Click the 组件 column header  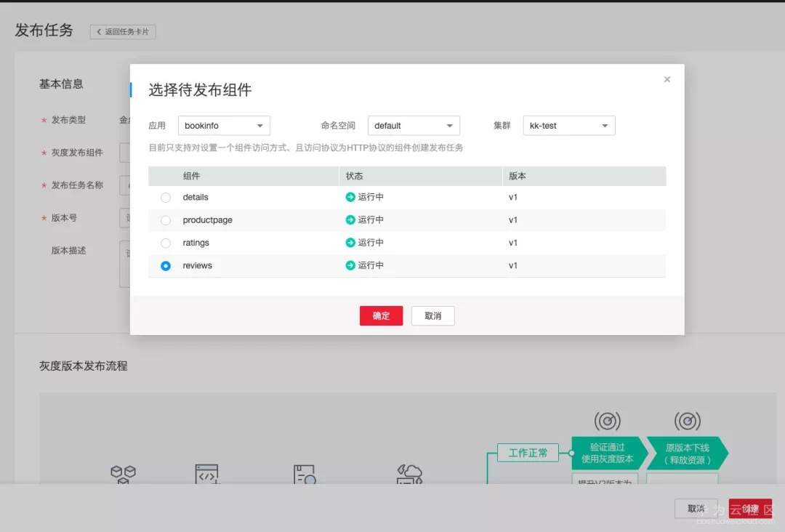(x=191, y=176)
